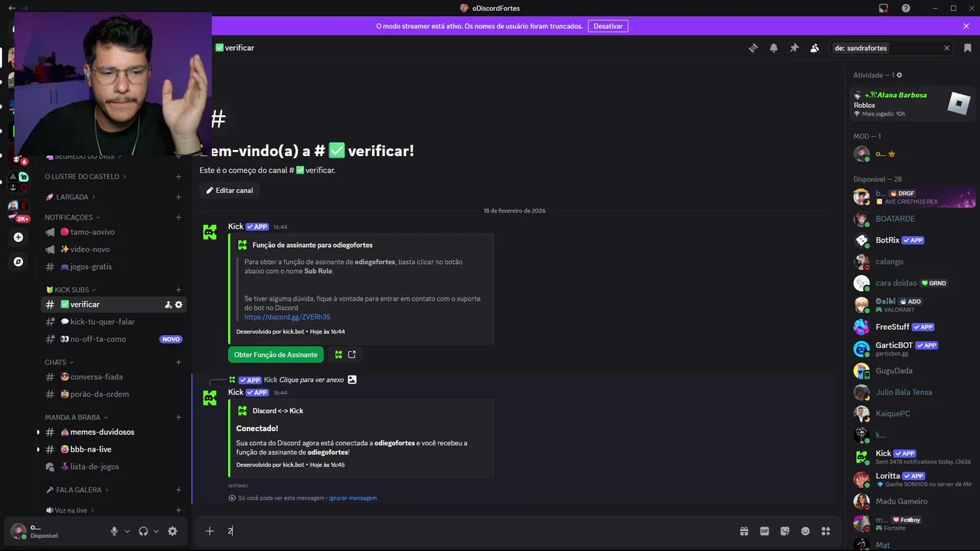This screenshot has width=980, height=551.
Task: Open notification settings bell icon
Action: (774, 47)
